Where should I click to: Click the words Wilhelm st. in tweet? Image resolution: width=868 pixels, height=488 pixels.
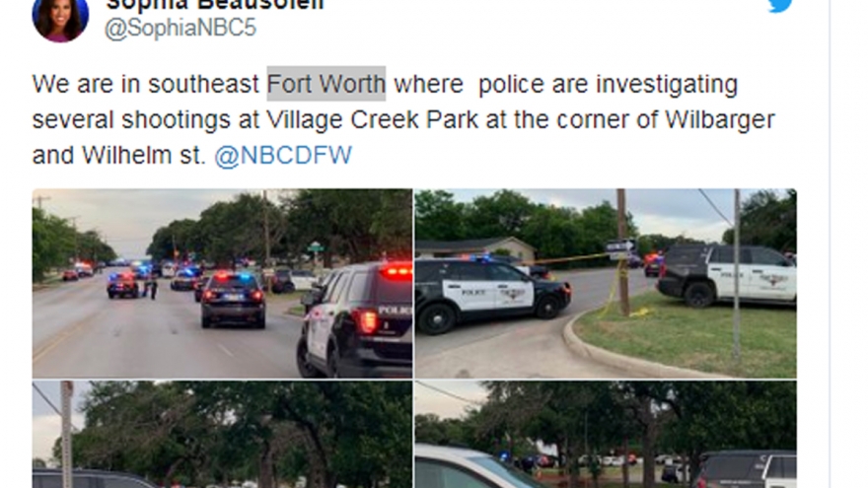[x=143, y=156]
